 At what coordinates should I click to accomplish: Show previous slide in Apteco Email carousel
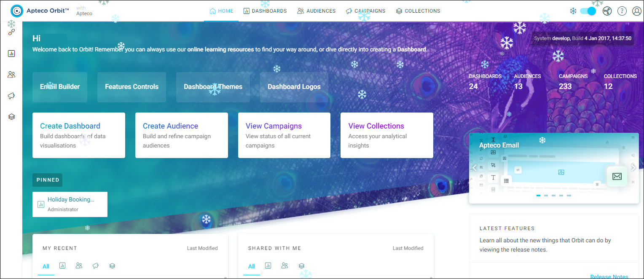click(x=475, y=168)
